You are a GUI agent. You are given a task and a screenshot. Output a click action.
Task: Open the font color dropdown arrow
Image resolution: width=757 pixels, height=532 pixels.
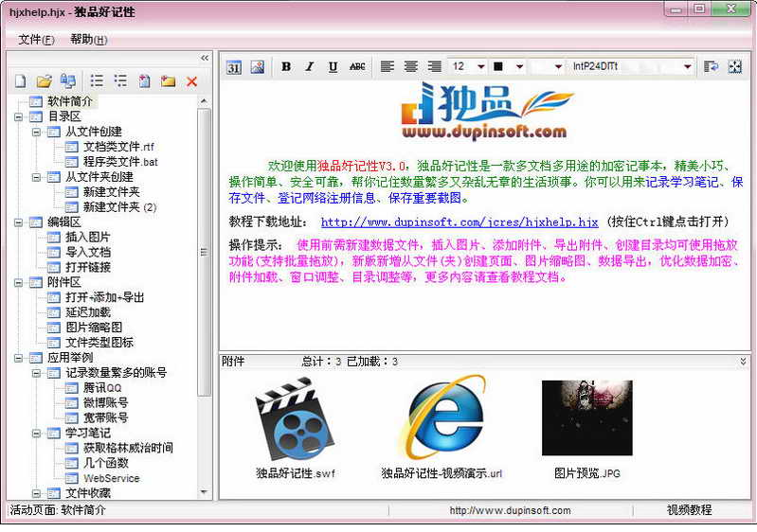coord(519,66)
